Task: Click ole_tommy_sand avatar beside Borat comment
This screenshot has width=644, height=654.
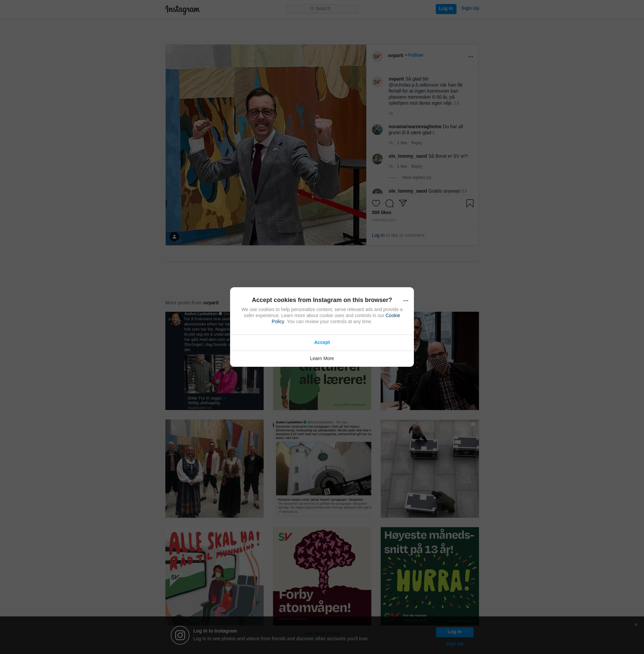Action: tap(377, 159)
